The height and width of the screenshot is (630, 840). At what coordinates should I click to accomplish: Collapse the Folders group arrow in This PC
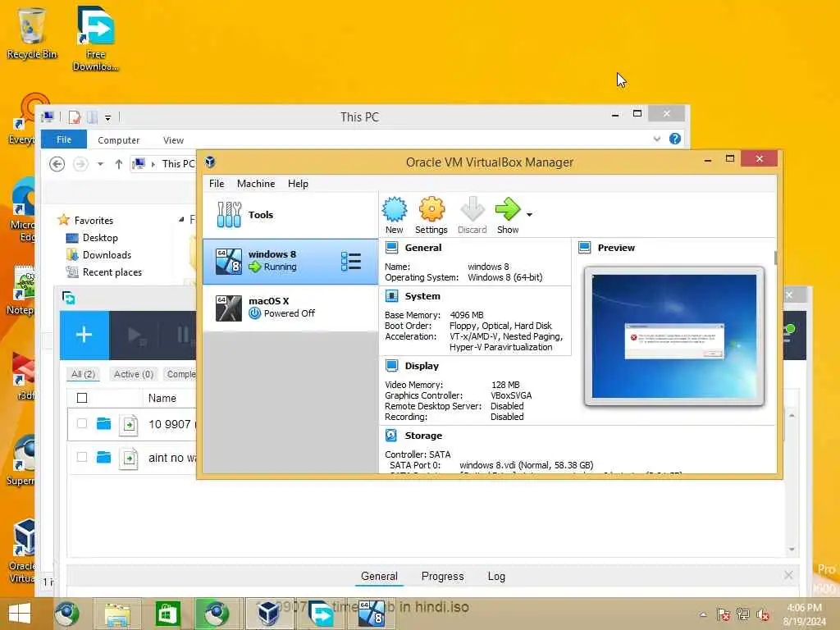tap(181, 219)
